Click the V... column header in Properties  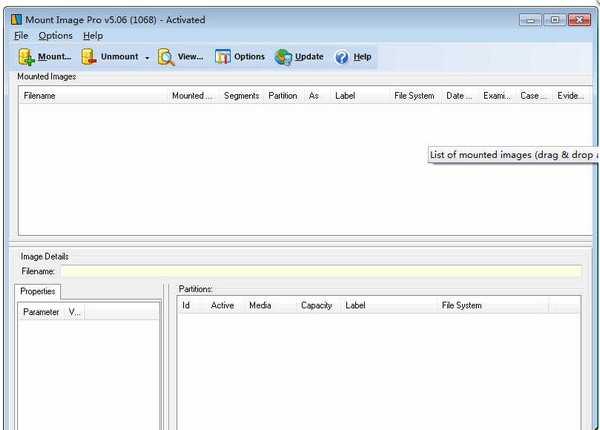[75, 312]
